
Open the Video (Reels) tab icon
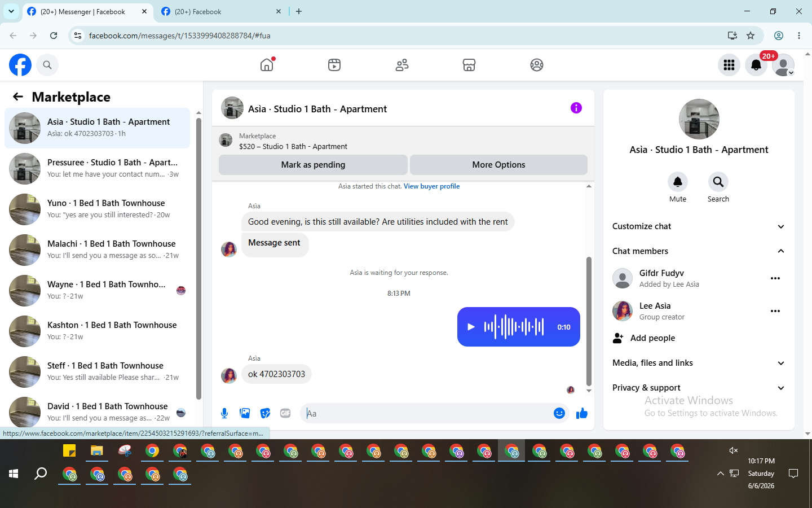coord(334,65)
